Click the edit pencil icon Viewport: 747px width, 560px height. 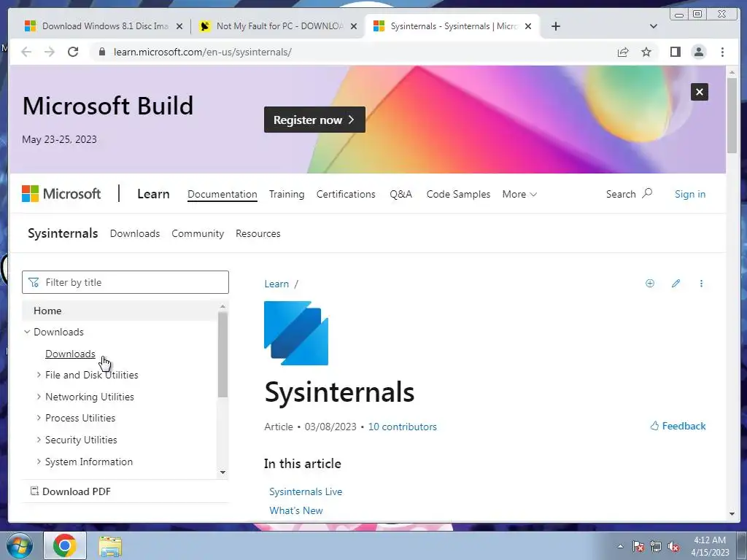[676, 284]
